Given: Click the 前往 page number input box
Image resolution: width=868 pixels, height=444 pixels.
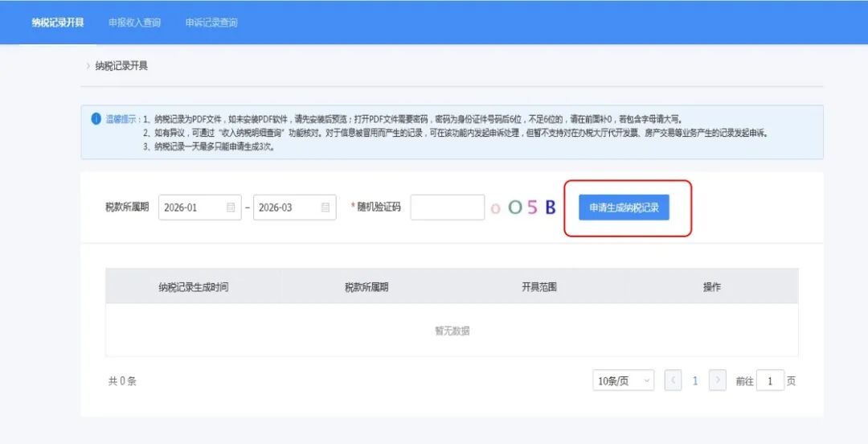Looking at the screenshot, I should coord(770,381).
